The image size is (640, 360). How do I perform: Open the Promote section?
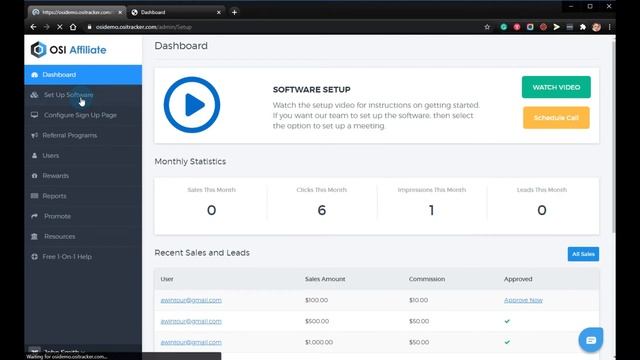[x=83, y=216]
